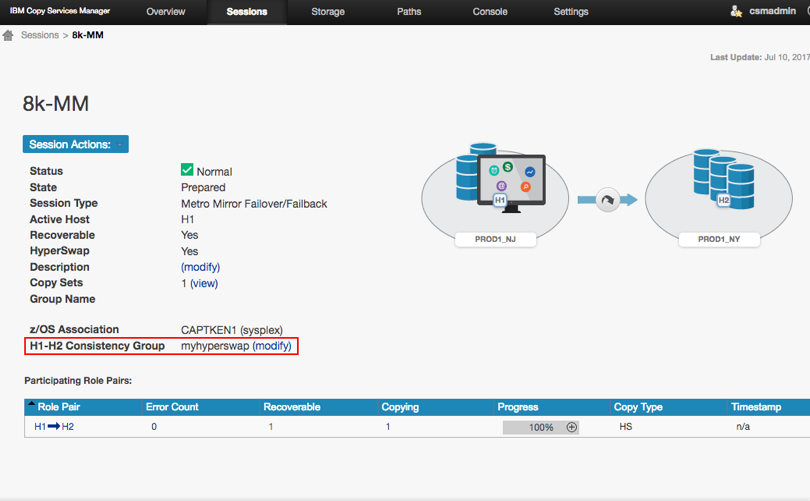Click CAPTKEN1 (sysplex) association value
This screenshot has height=501, width=810.
[231, 330]
